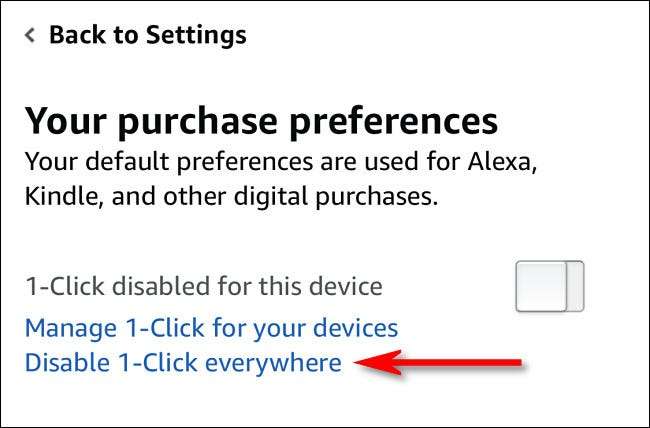
Task: Click the word everywhere in the disable link
Action: point(273,362)
